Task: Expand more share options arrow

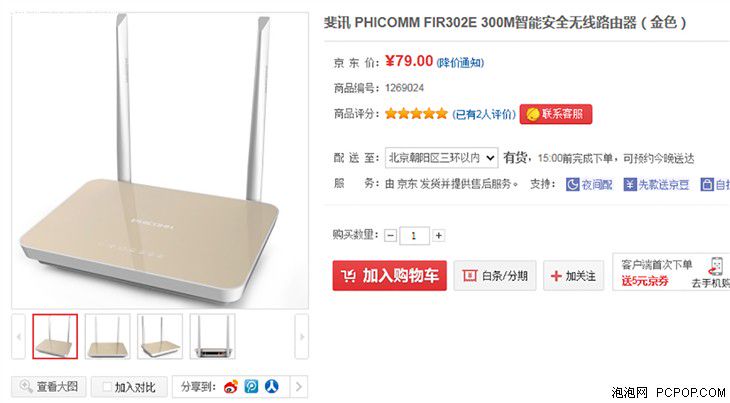Action: click(x=299, y=386)
